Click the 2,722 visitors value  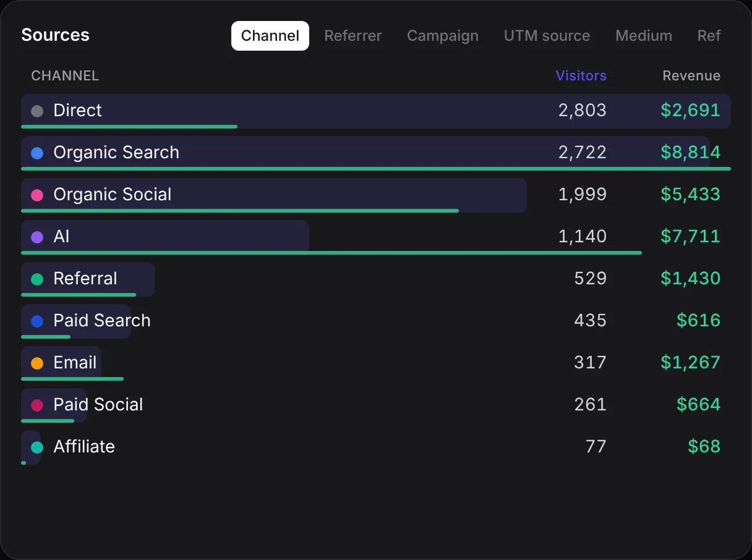pyautogui.click(x=583, y=153)
